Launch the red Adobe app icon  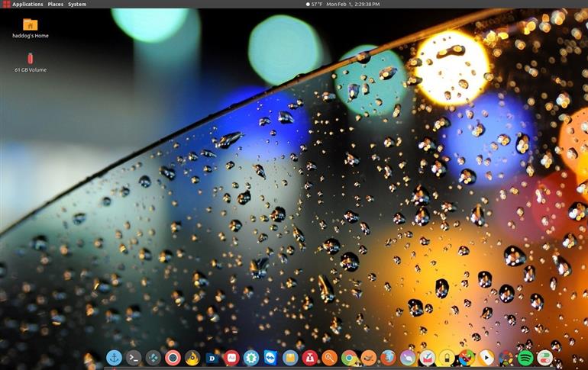(231, 358)
